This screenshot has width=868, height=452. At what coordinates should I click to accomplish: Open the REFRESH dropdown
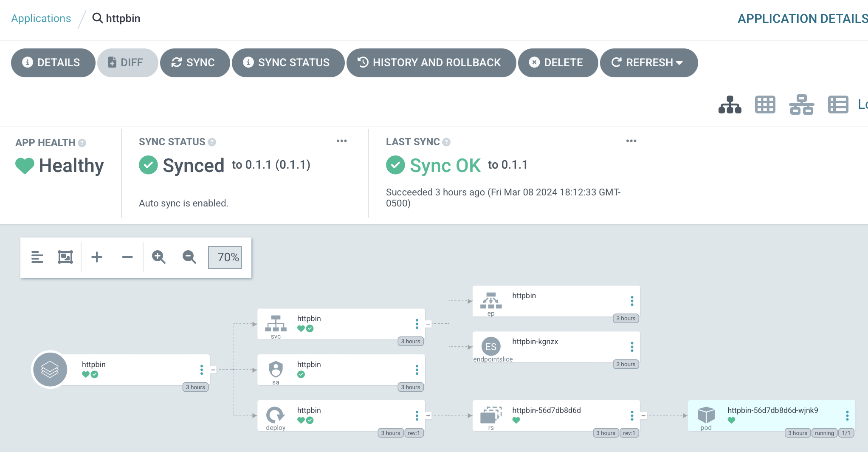[x=648, y=62]
